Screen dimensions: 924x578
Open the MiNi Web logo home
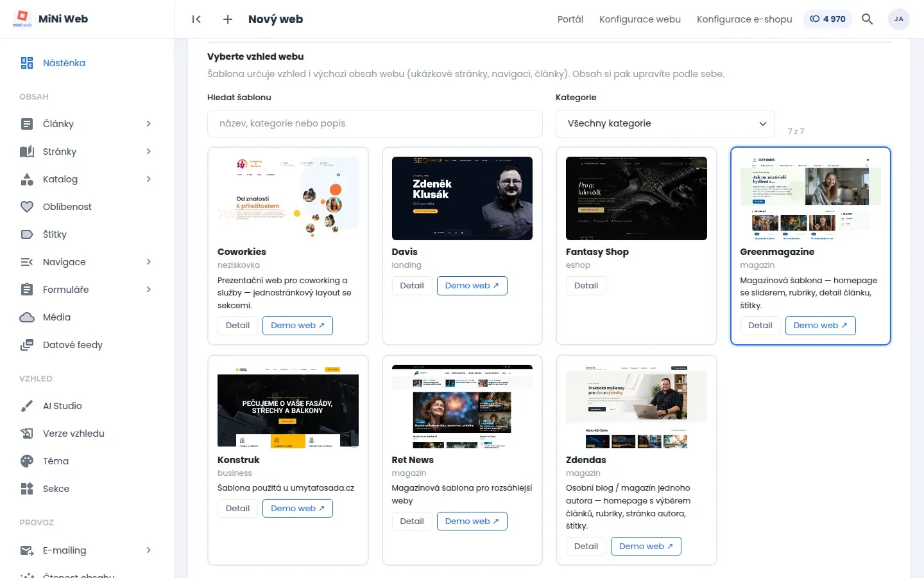tap(50, 19)
